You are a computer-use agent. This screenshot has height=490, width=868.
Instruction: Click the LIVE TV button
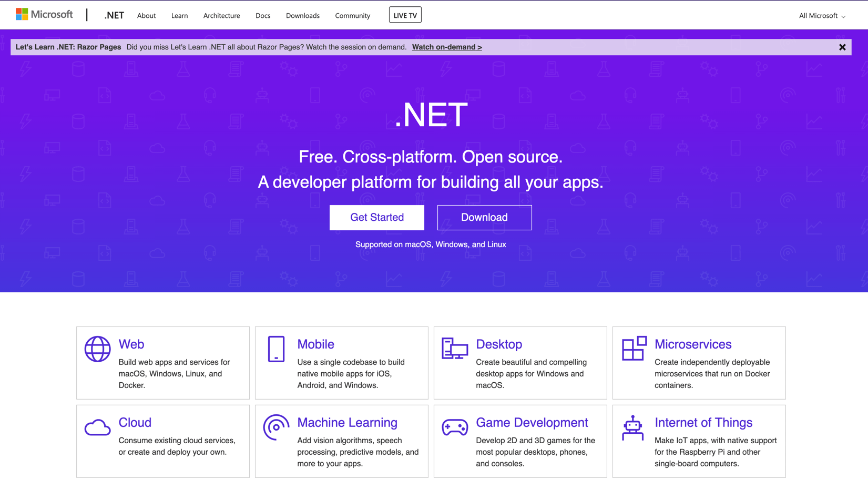coord(405,15)
